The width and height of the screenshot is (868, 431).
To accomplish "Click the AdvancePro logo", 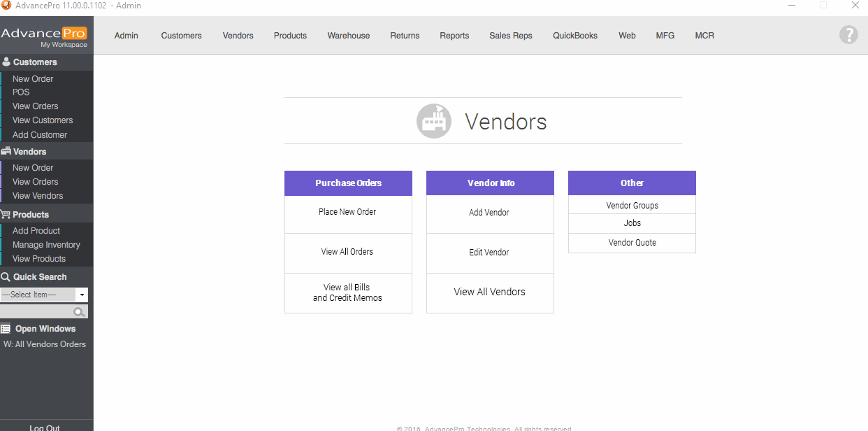I will pos(44,35).
